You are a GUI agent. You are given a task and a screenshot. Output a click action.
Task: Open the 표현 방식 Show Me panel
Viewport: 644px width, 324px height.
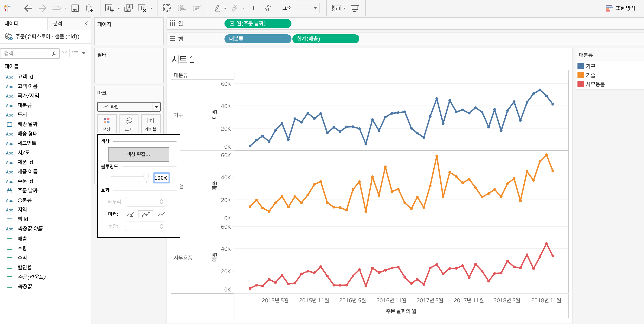point(621,8)
